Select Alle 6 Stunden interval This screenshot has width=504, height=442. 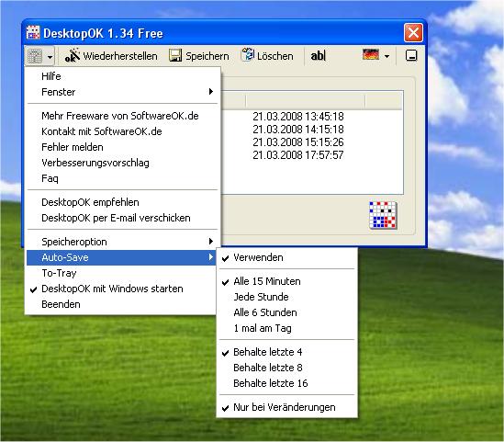[x=286, y=312]
